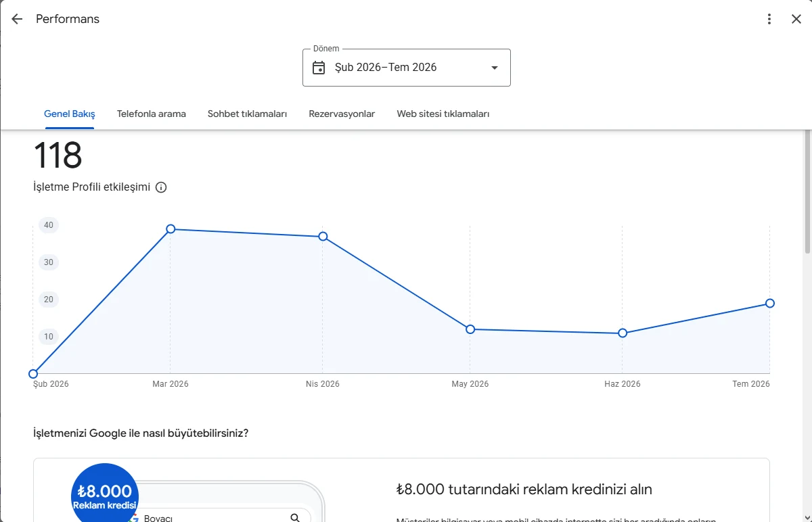This screenshot has width=812, height=522.
Task: Open the three-dot more options menu
Action: (769, 19)
